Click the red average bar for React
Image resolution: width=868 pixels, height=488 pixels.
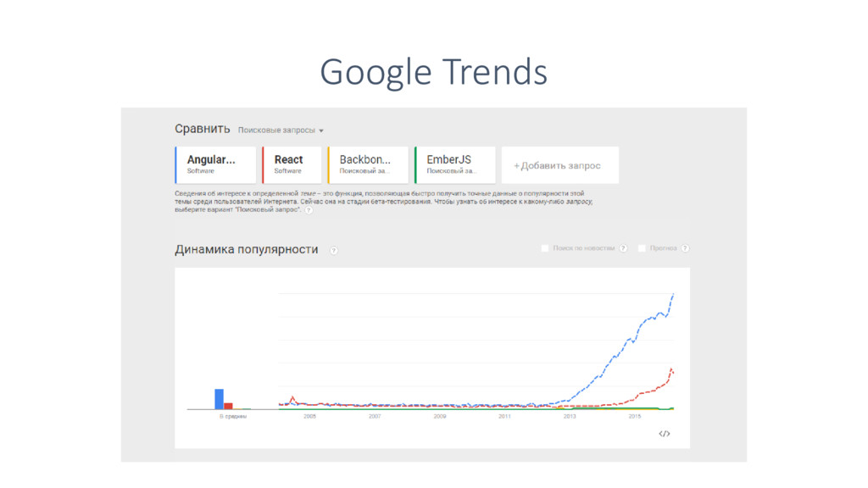coord(228,405)
